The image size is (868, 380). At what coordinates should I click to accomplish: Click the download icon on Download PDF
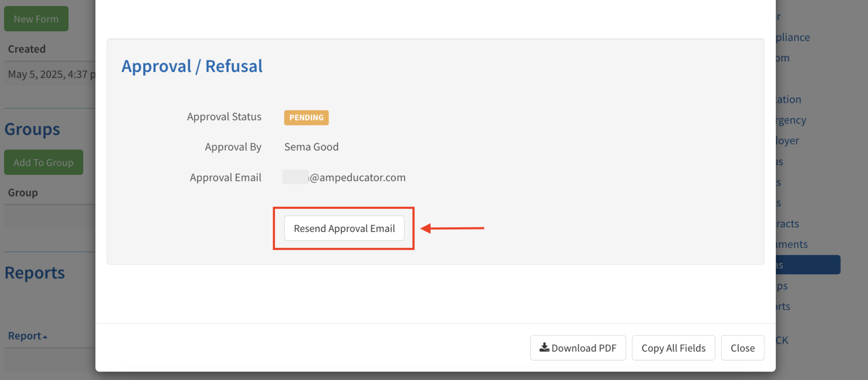[x=544, y=347]
